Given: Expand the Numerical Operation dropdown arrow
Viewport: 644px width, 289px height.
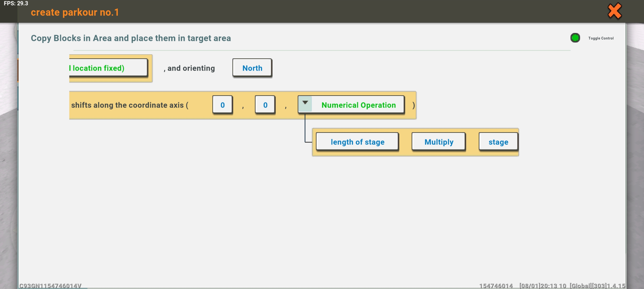Looking at the screenshot, I should (305, 103).
